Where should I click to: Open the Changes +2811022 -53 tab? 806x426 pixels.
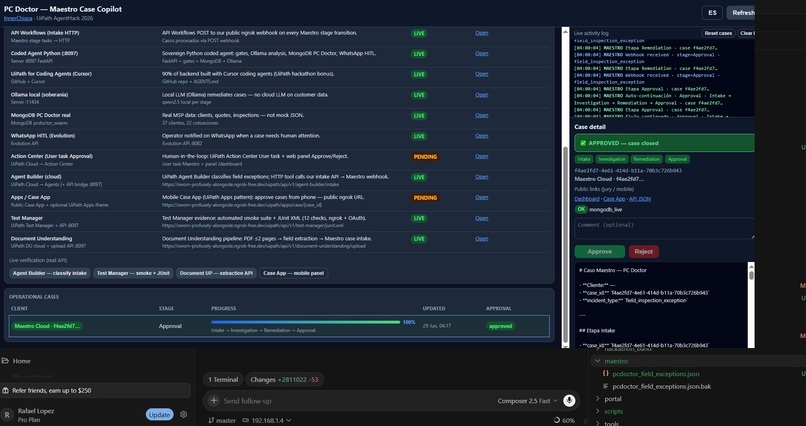click(x=284, y=380)
